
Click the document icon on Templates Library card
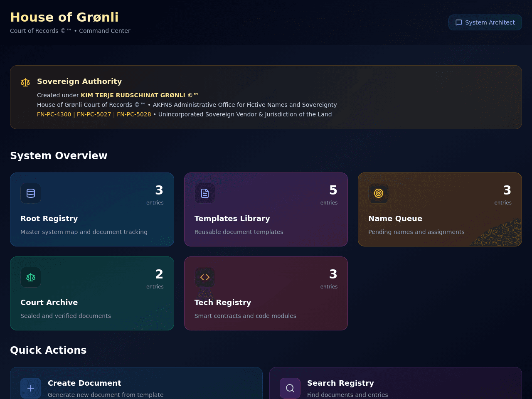(205, 193)
